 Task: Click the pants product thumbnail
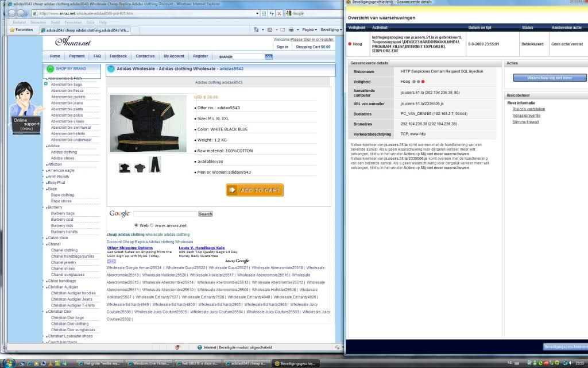155,164
